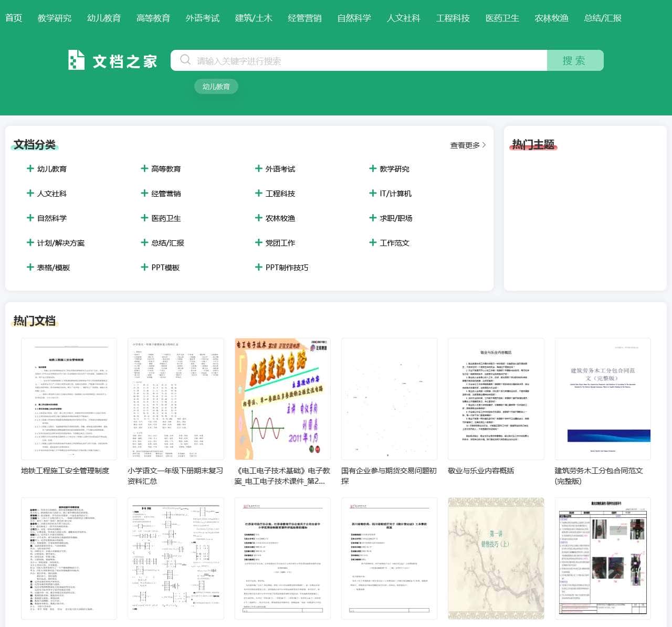This screenshot has height=627, width=672.
Task: Open the 正弦交流电路 document thumbnail
Action: click(x=282, y=399)
